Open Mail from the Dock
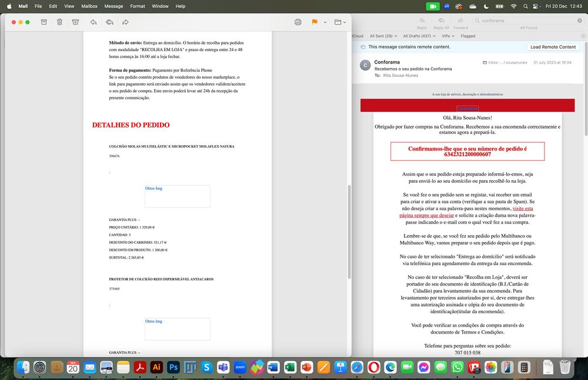The image size is (588, 380). (x=89, y=367)
